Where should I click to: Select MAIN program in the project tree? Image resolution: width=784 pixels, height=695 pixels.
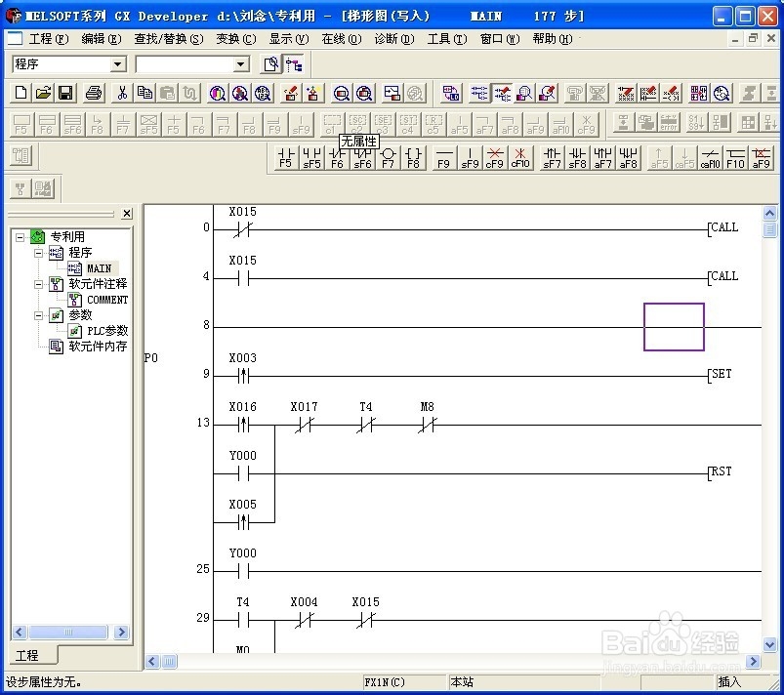101,267
